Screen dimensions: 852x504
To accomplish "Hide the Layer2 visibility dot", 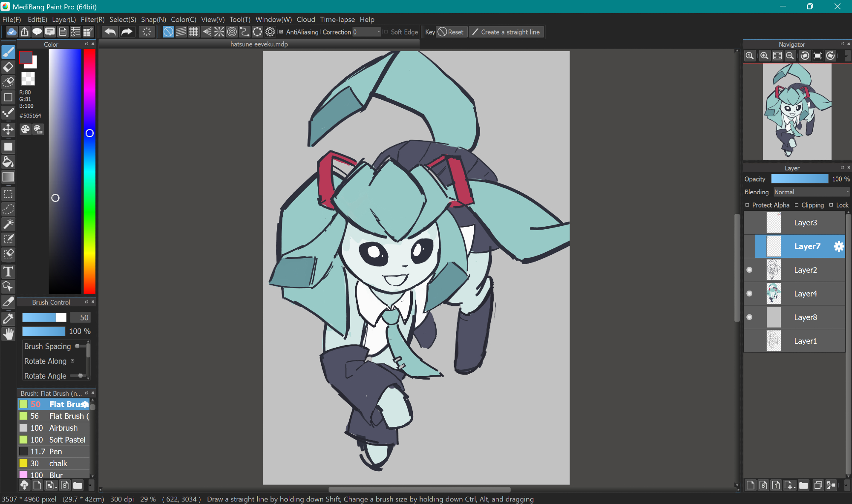I will (x=749, y=270).
